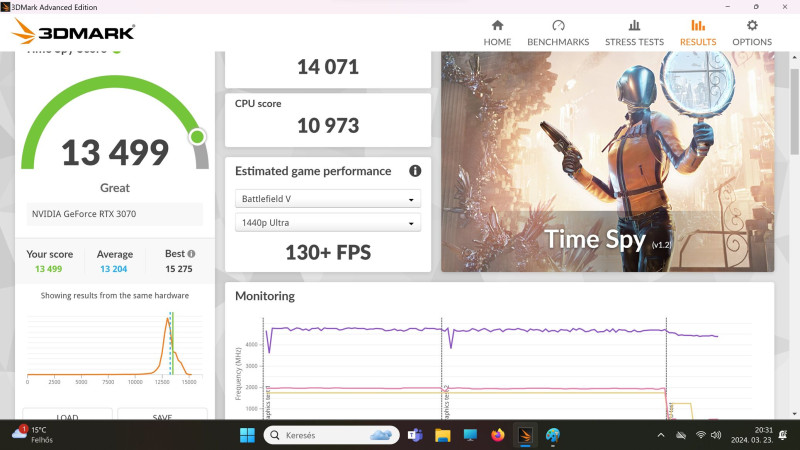Click the cloud sync tray icon

pyautogui.click(x=681, y=435)
